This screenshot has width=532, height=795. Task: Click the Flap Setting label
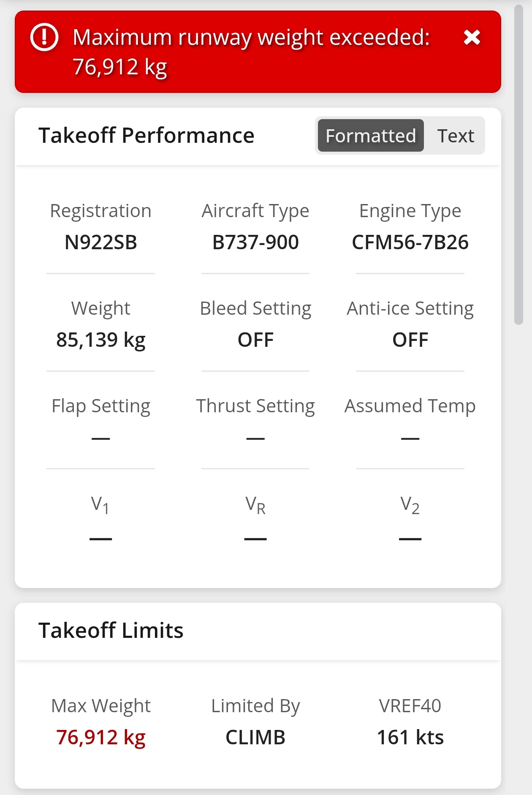tap(101, 406)
